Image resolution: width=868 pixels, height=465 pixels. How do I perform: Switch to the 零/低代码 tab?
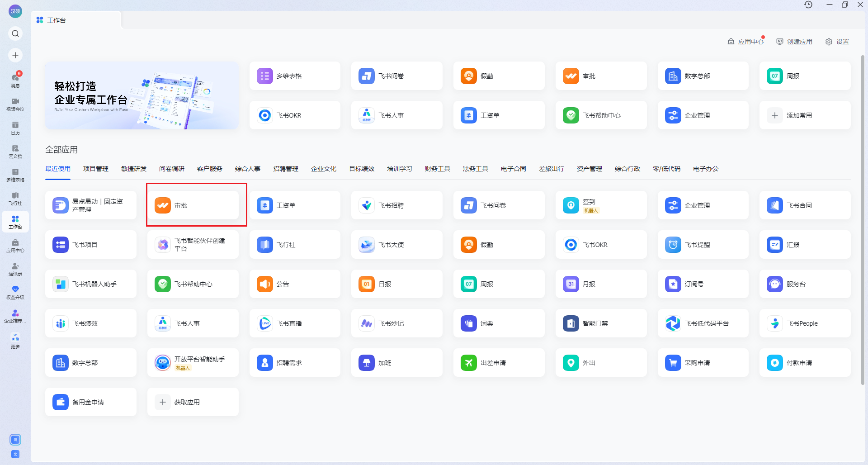coord(666,169)
